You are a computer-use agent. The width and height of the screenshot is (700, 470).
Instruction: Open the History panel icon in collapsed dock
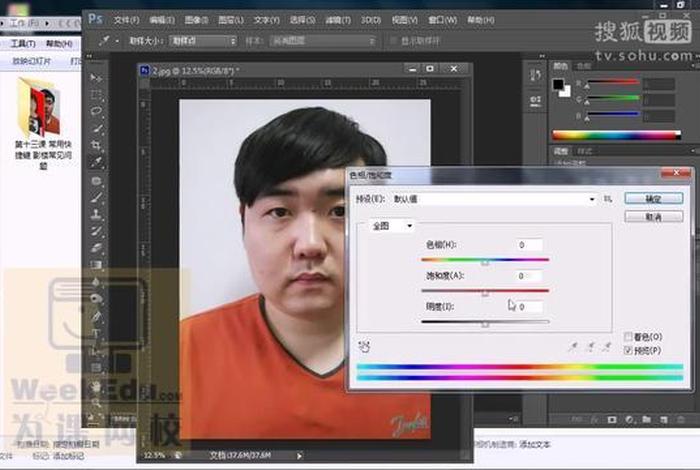[x=535, y=75]
